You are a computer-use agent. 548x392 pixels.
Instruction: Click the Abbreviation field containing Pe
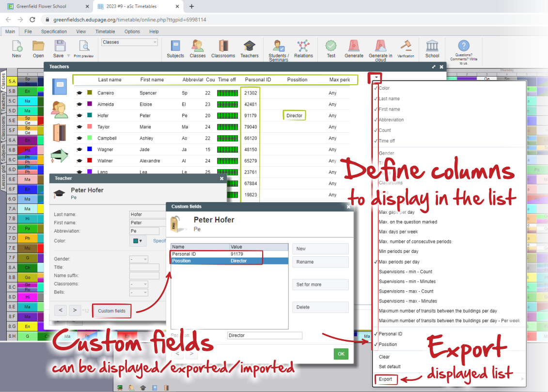tap(144, 231)
